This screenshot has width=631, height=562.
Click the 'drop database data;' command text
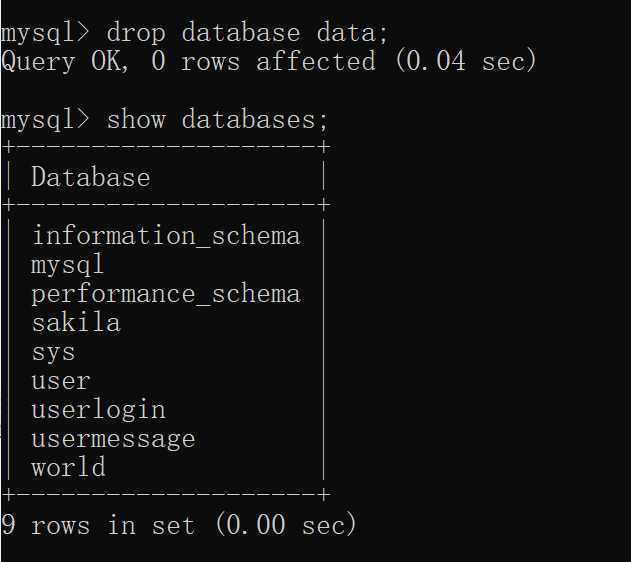[247, 33]
